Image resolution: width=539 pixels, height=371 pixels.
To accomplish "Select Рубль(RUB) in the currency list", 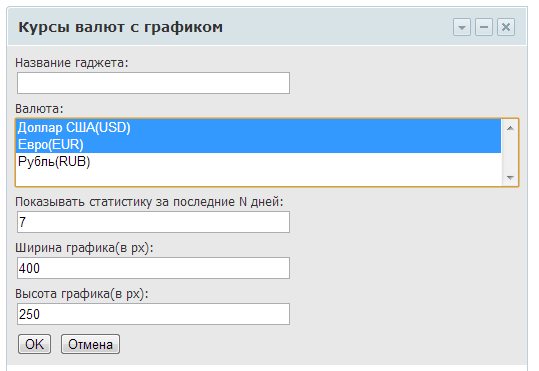I will (258, 161).
